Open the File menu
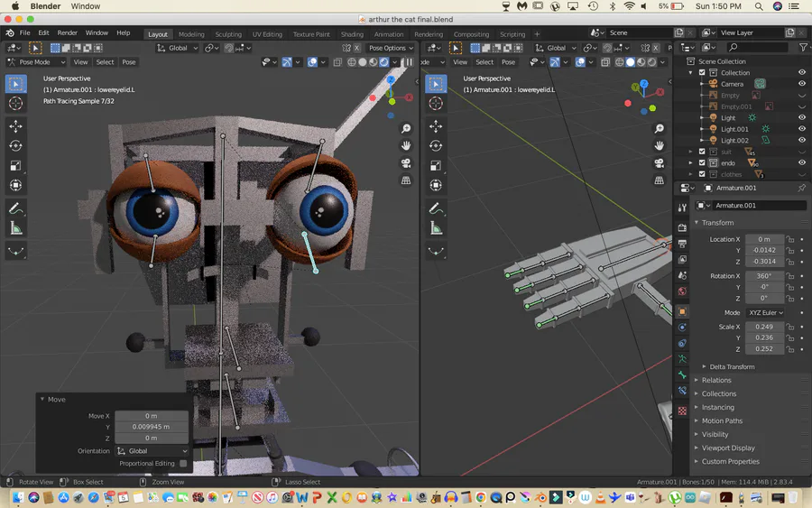812x508 pixels. point(24,32)
